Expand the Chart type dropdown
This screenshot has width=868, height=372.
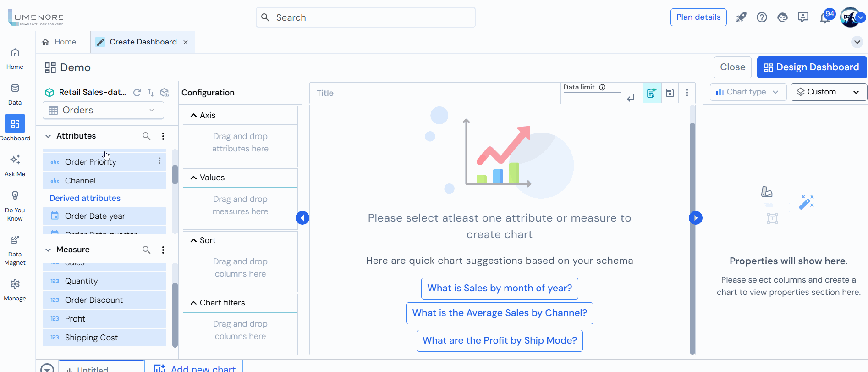(x=747, y=92)
